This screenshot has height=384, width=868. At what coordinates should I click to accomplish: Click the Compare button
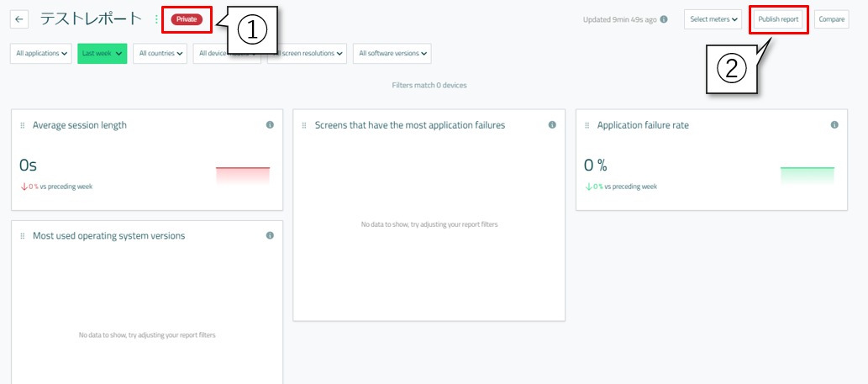831,19
